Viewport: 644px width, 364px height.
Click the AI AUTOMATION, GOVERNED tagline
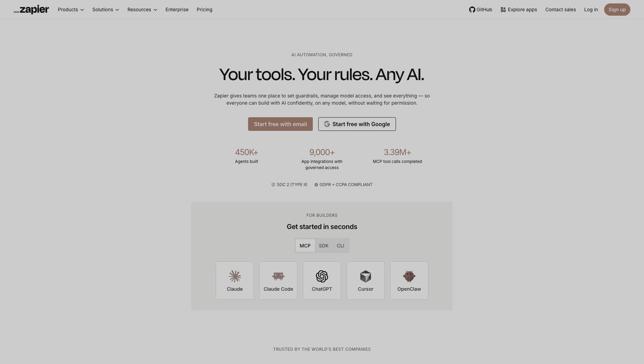coord(322,55)
